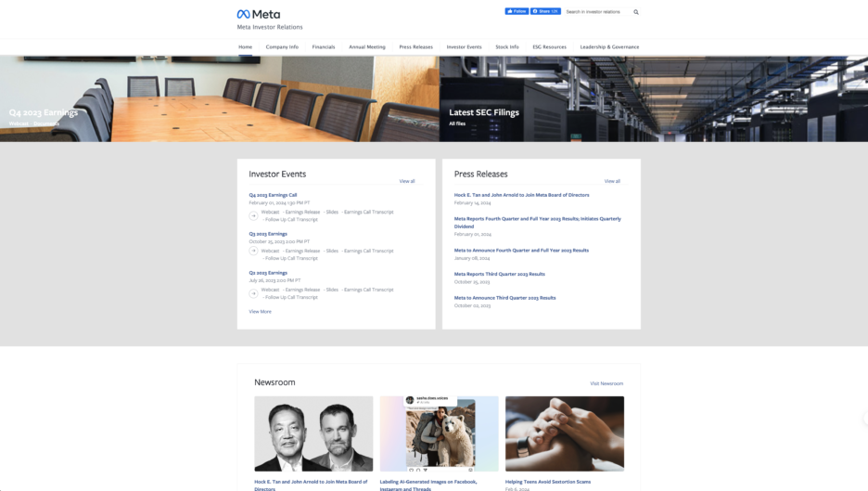The height and width of the screenshot is (491, 868).
Task: Open the Financials menu
Action: pyautogui.click(x=324, y=47)
